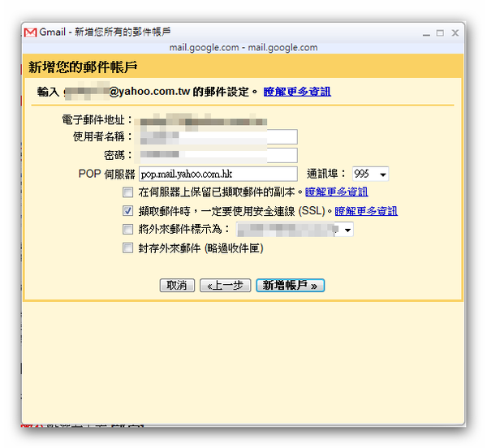Click the 密碼 password field
487x448 pixels.
[x=218, y=155]
